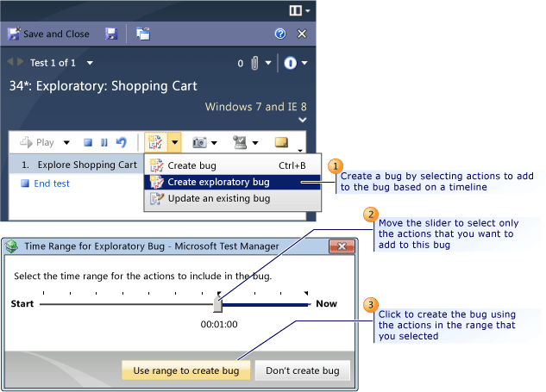
Task: Choose Create bug menu item
Action: click(x=232, y=165)
